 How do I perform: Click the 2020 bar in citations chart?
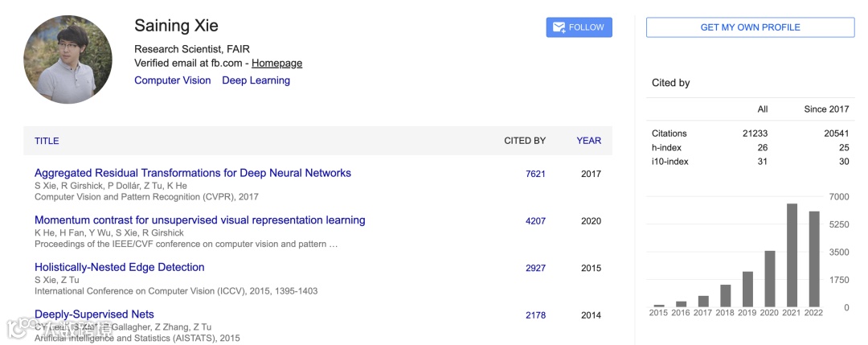769,279
